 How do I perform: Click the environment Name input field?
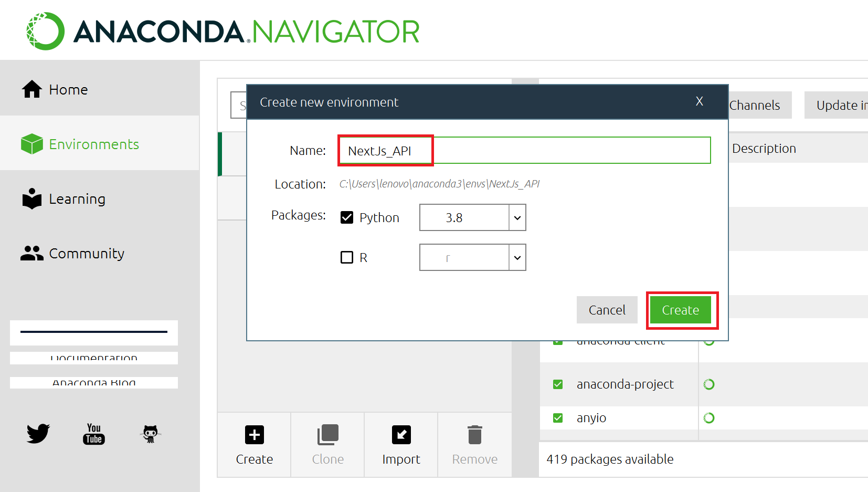point(525,151)
